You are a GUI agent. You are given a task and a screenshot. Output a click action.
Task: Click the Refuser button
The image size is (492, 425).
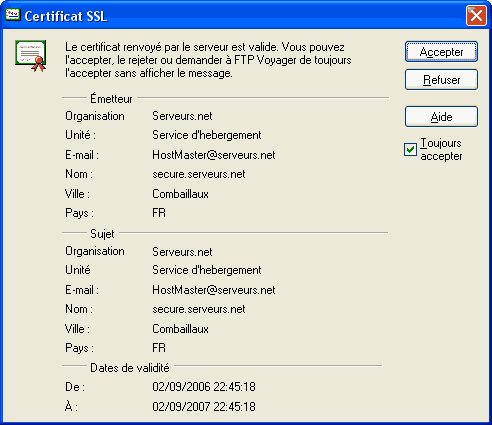441,80
